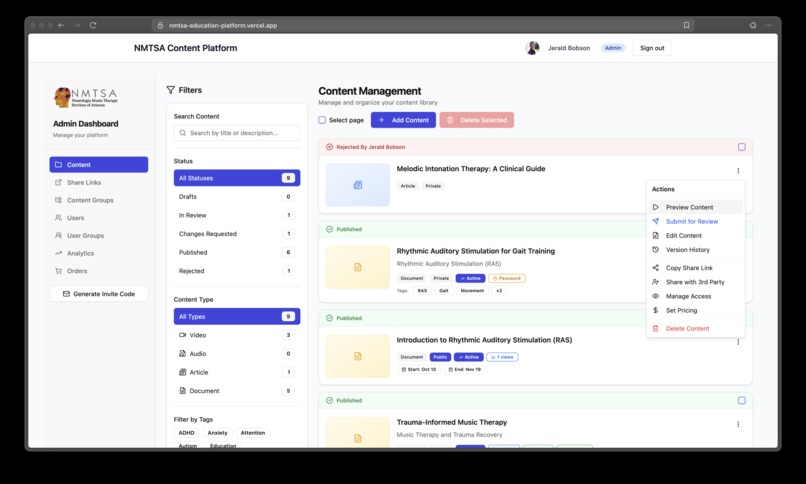Choose Copy Share Link in Actions menu
The height and width of the screenshot is (484, 806).
[x=696, y=268]
